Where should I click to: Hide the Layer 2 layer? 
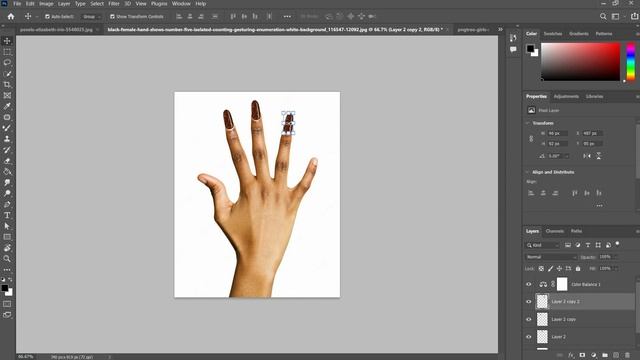pyautogui.click(x=529, y=337)
